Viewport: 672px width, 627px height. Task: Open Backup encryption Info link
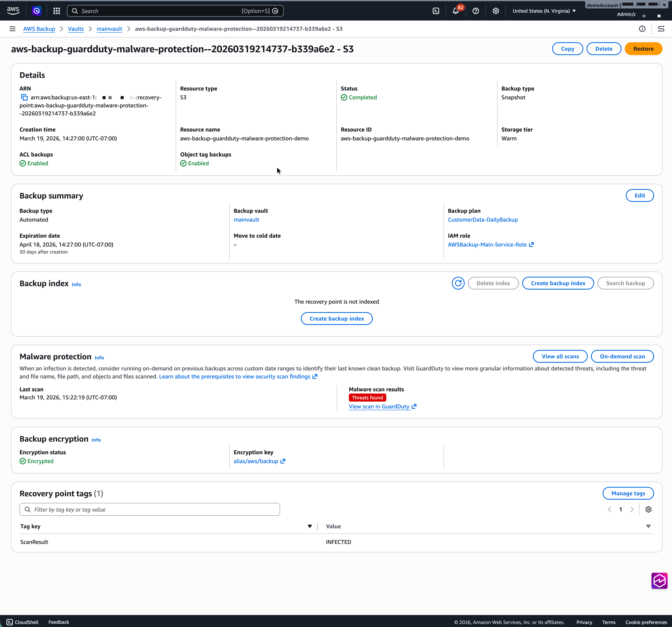pos(96,440)
